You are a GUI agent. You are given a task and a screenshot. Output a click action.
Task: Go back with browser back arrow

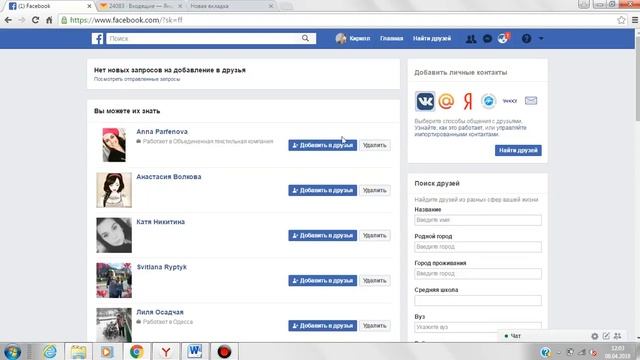click(8, 20)
